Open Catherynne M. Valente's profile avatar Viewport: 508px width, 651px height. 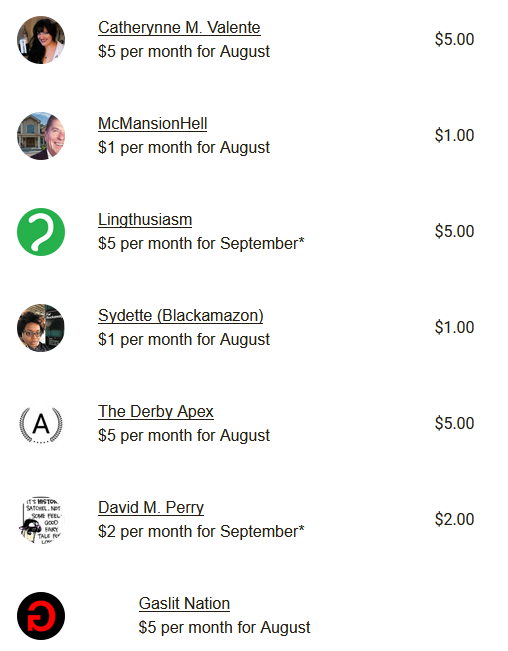[41, 40]
